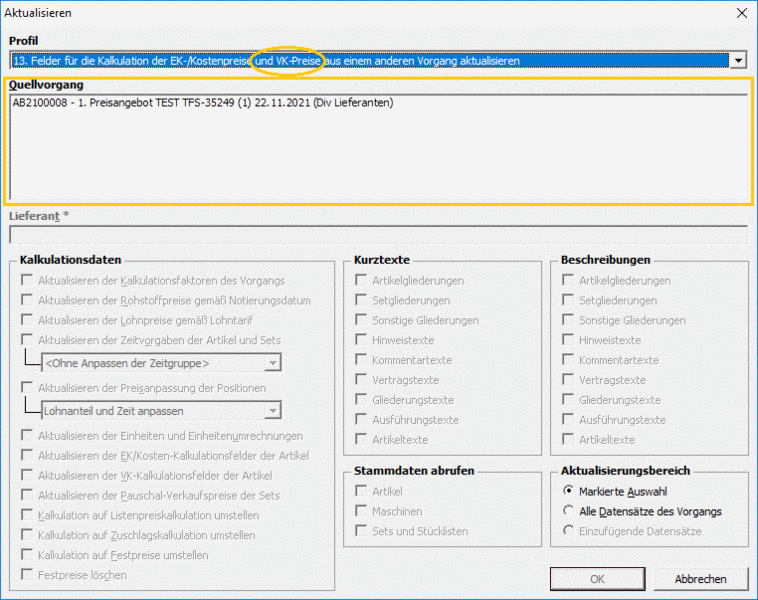
Task: Check Gliederungstexte under Beschreibungen
Action: tap(568, 399)
